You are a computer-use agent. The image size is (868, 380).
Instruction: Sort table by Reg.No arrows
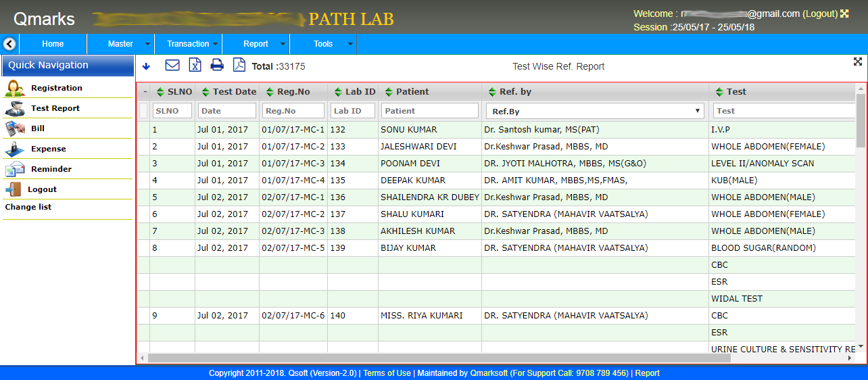tap(270, 92)
